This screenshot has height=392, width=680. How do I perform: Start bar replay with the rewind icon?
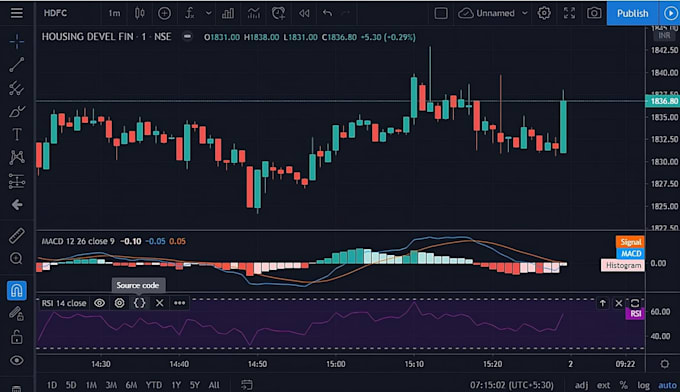(x=304, y=13)
